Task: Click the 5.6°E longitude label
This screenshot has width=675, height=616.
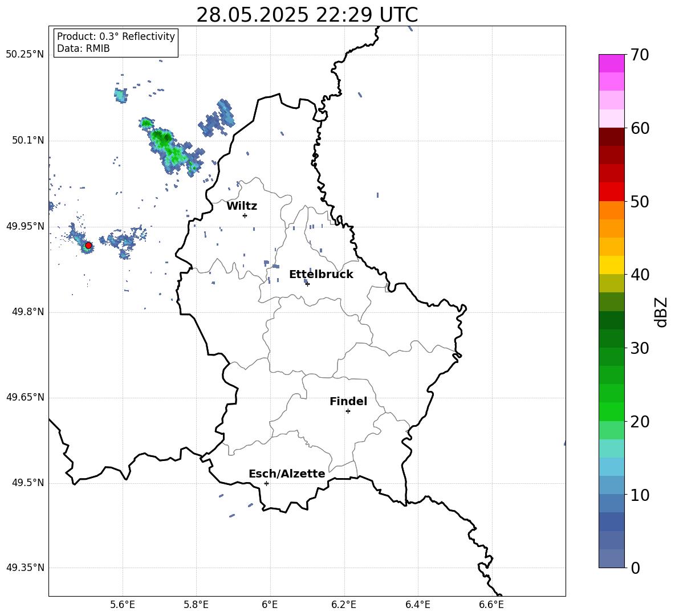Action: click(x=123, y=605)
